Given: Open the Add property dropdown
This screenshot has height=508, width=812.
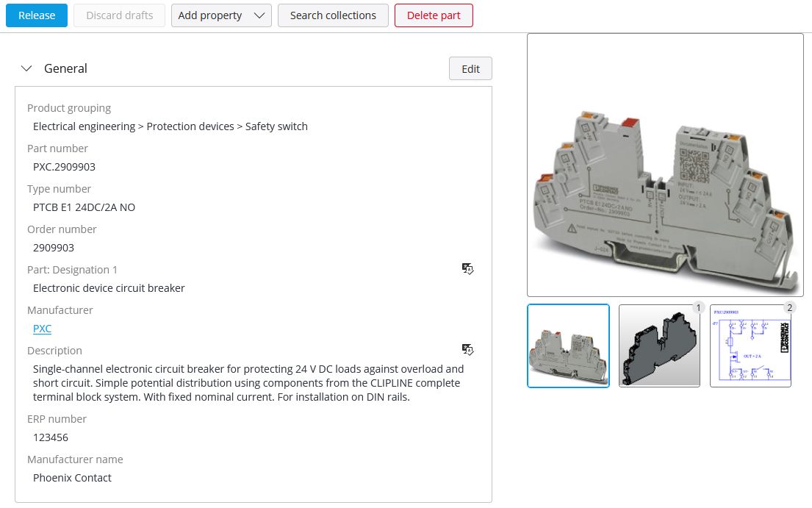Looking at the screenshot, I should click(220, 15).
